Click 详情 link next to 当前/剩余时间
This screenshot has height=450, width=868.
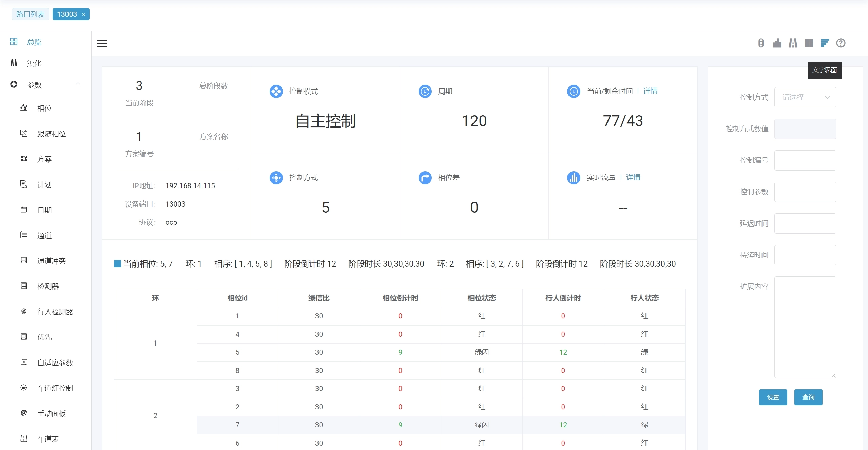(650, 91)
